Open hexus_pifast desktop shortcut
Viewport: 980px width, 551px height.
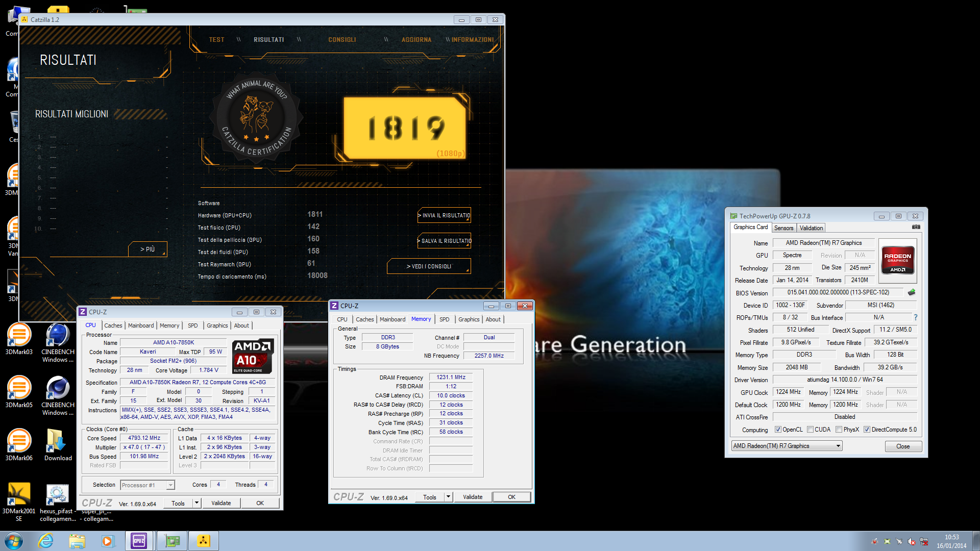pos(58,502)
